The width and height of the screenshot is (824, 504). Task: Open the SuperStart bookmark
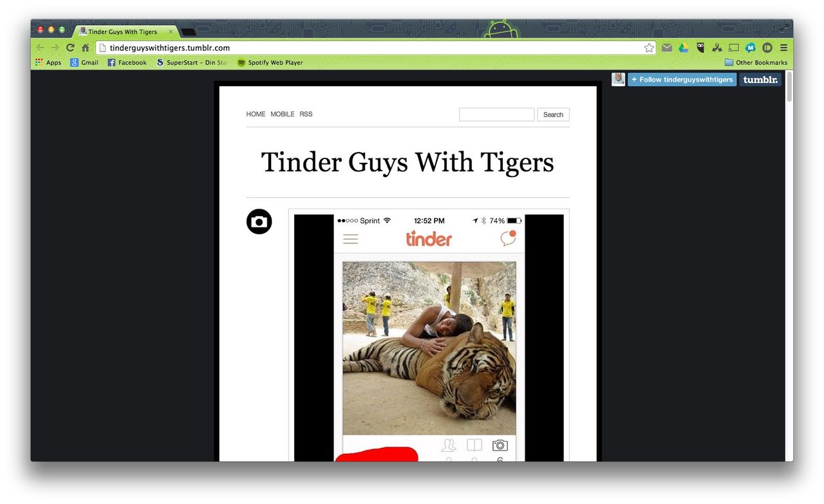point(192,62)
